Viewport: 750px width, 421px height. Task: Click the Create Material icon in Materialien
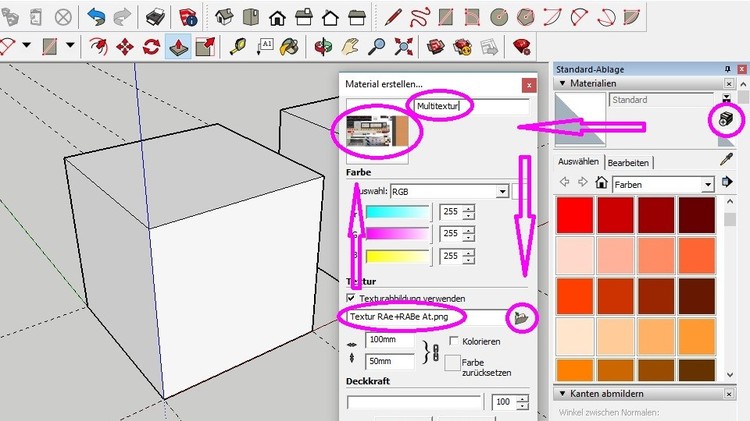(x=726, y=119)
